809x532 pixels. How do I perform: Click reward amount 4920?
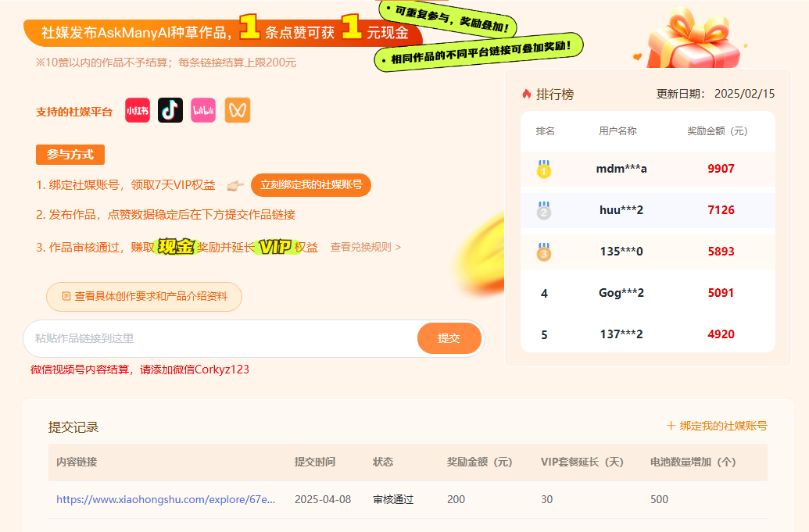(721, 334)
